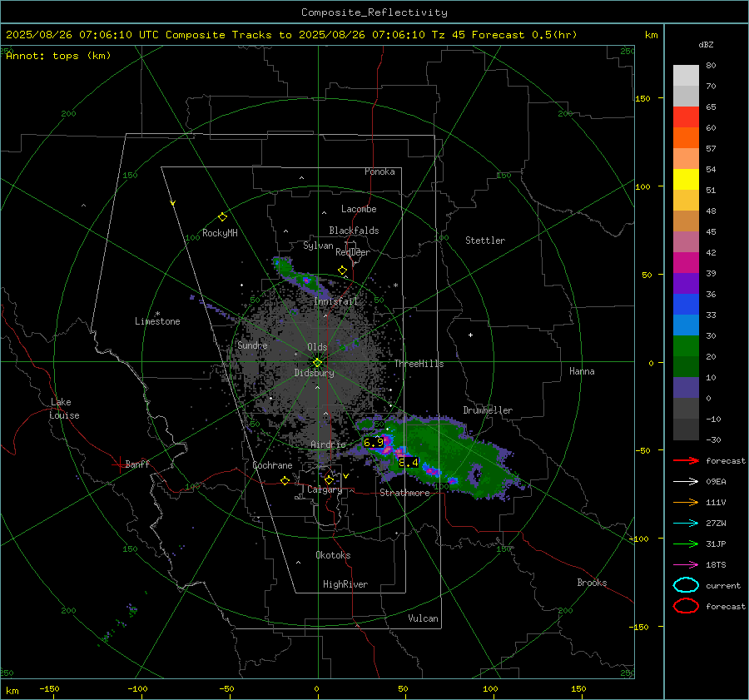Select the slate purple 0–10 dBZ swatch
The width and height of the screenshot is (749, 700).
(686, 388)
